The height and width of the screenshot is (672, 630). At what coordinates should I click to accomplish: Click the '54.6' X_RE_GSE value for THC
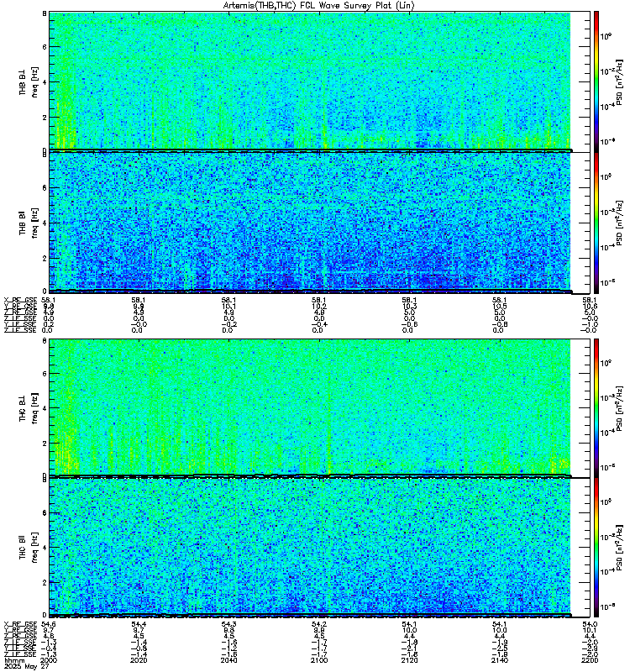[49, 624]
